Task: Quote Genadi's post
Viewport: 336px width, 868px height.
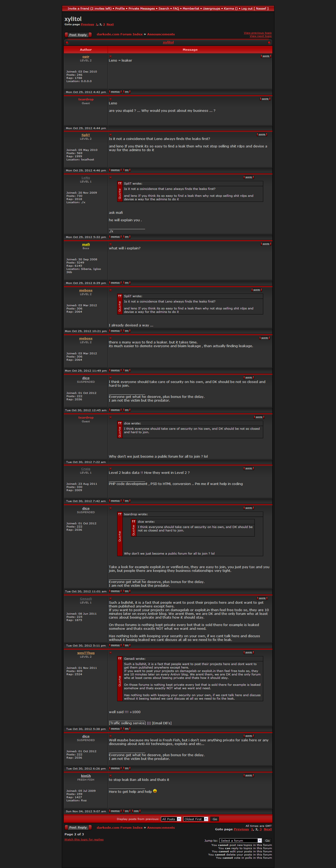Action: click(x=262, y=598)
